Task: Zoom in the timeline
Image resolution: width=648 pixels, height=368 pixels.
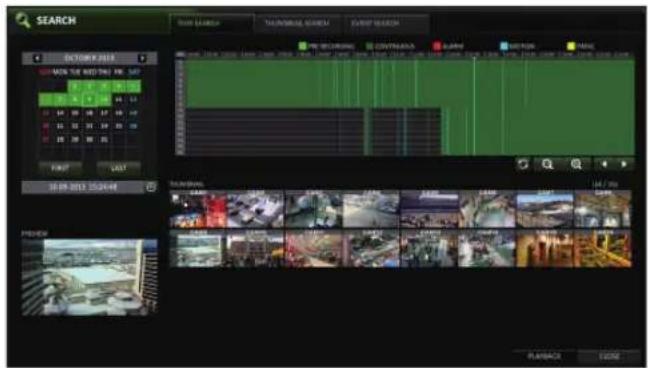Action: pyautogui.click(x=576, y=165)
